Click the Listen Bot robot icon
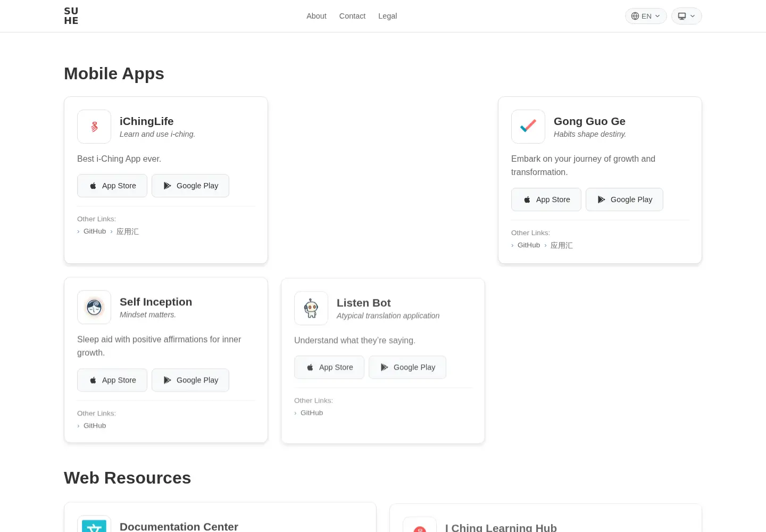Viewport: 766px width, 532px height. pos(311,308)
